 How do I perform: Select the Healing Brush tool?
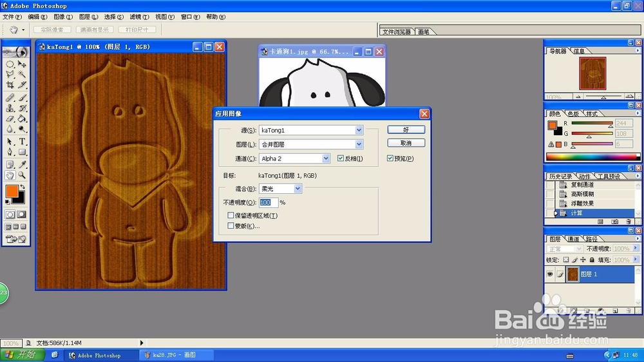click(x=10, y=98)
